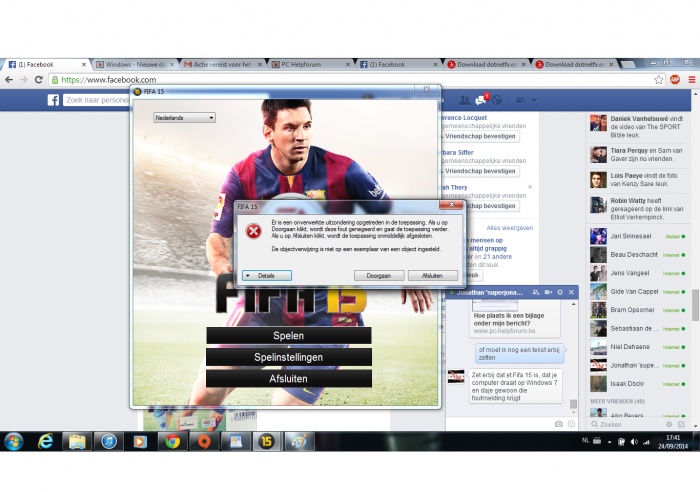Open Chrome hamburger menu
Image resolution: width=700 pixels, height=492 pixels.
coord(692,80)
